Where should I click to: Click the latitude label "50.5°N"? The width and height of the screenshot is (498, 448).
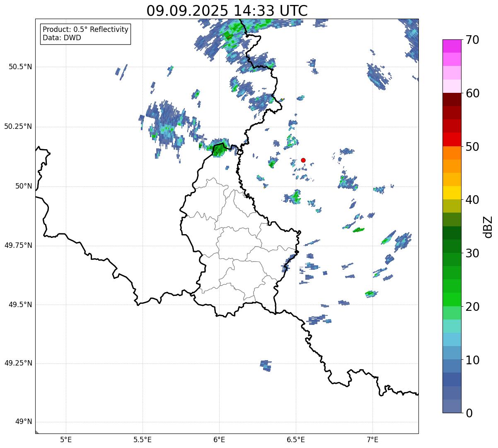click(20, 67)
